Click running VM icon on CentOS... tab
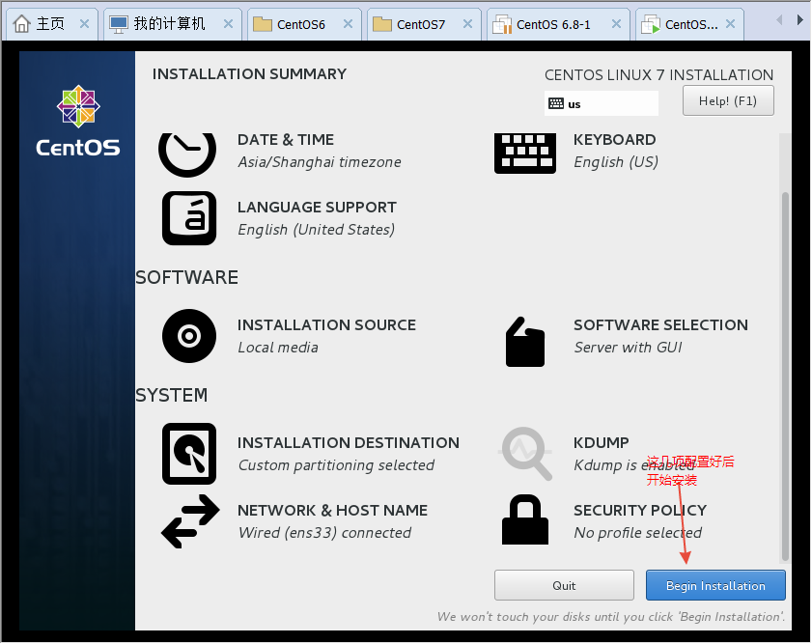812x644 pixels. click(x=651, y=24)
